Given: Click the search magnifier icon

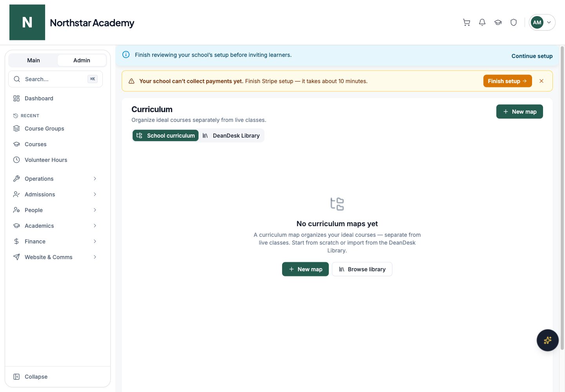Looking at the screenshot, I should 17,79.
